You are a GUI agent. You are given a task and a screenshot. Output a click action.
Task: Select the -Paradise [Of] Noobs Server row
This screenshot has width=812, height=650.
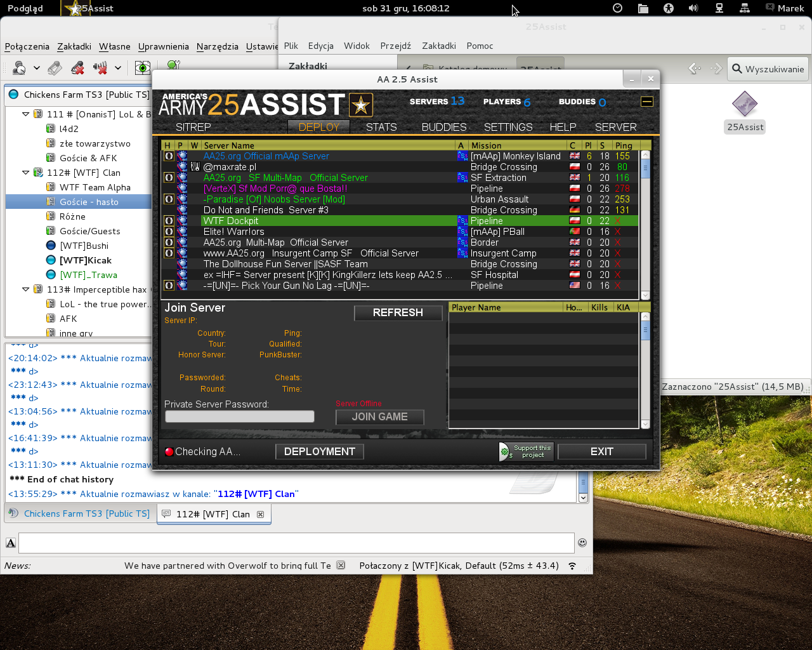point(400,199)
